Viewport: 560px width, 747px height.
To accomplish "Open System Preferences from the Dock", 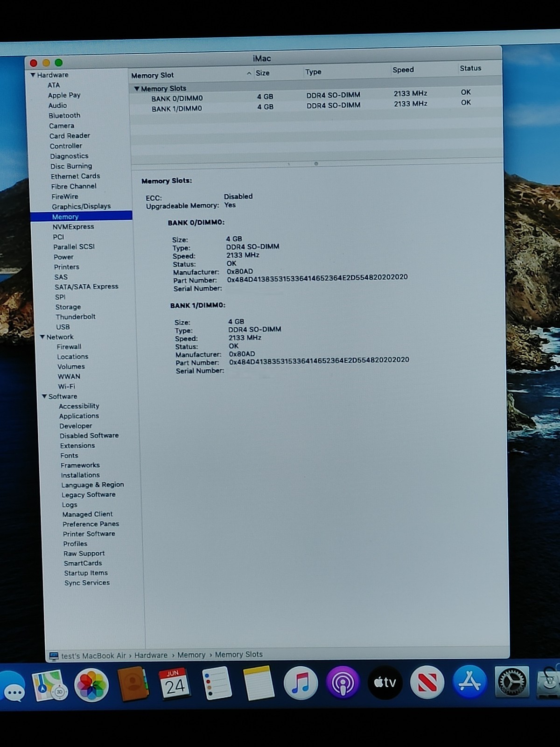I will coord(512,682).
